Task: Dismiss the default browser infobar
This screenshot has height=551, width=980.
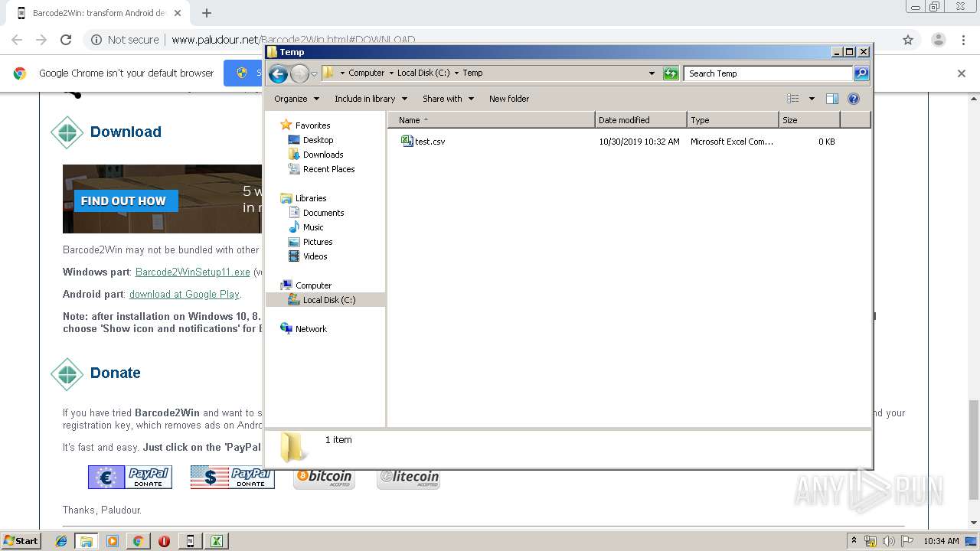Action: tap(962, 73)
